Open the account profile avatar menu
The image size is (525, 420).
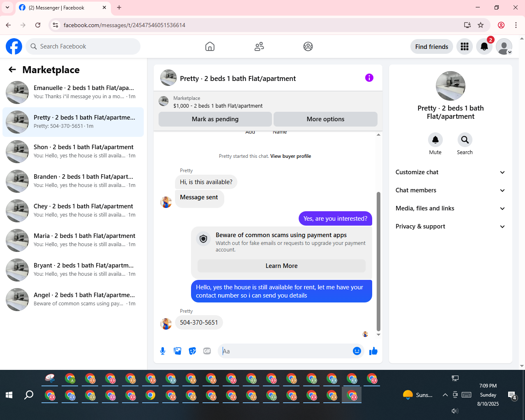pyautogui.click(x=504, y=46)
